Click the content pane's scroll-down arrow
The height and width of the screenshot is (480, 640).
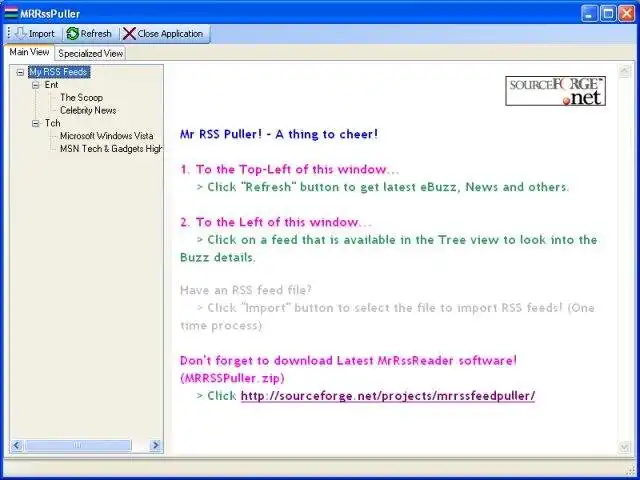tap(624, 447)
